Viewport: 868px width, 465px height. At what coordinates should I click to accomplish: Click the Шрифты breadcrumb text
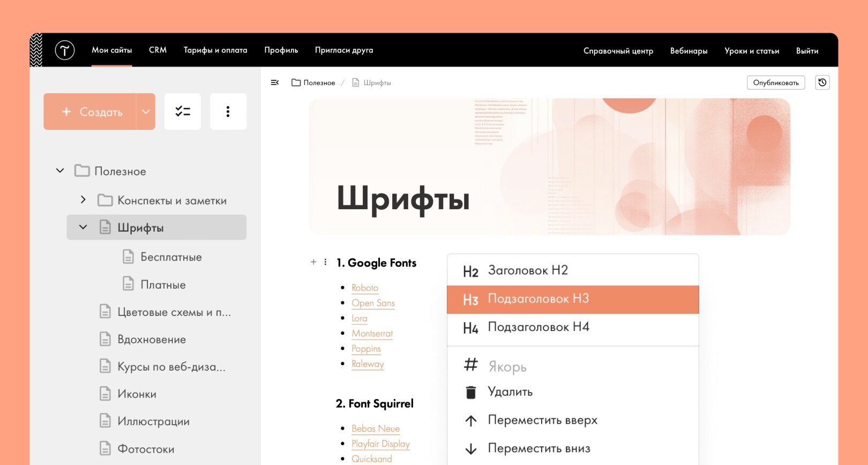point(377,83)
